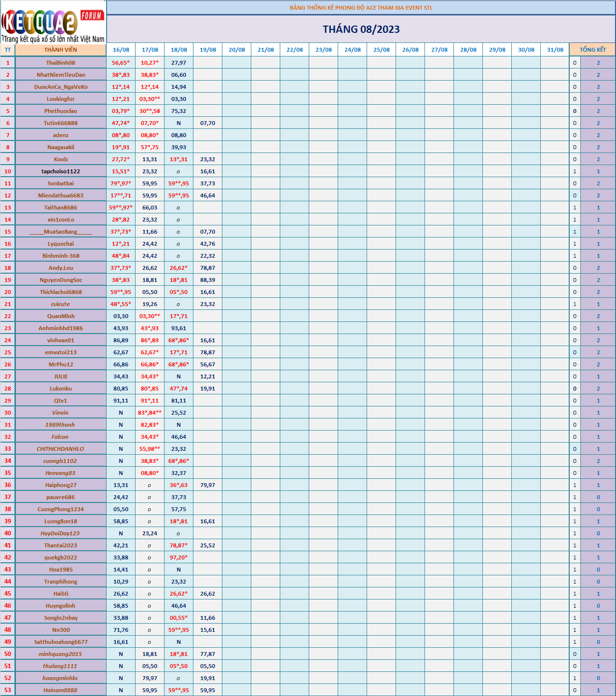Select member name CHITHICHDANHLO
Image resolution: width=616 pixels, height=696 pixels.
click(x=60, y=449)
